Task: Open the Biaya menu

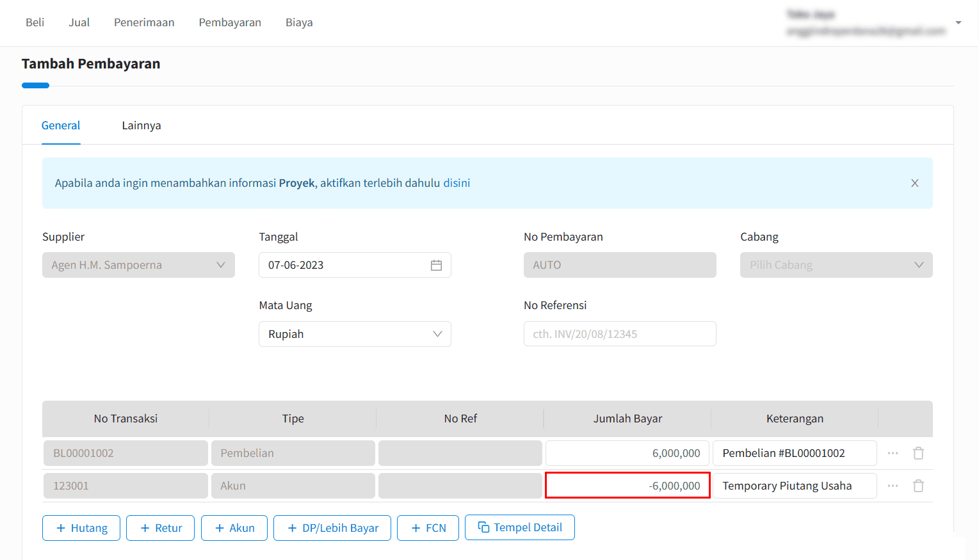Action: tap(299, 22)
